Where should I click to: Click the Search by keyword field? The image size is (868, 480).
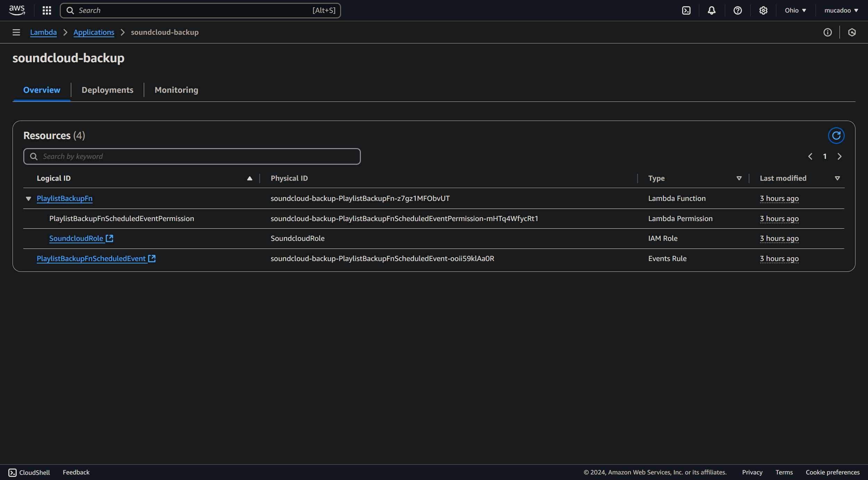click(192, 156)
